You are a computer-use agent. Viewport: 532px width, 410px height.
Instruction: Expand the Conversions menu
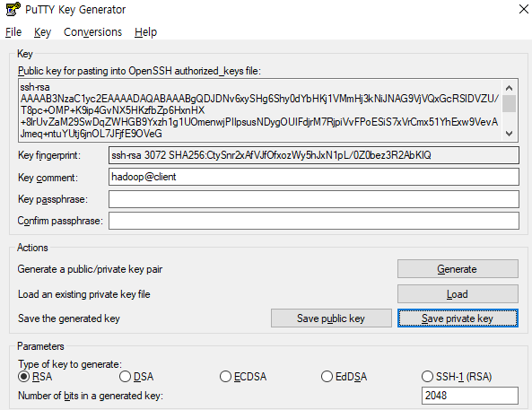coord(92,32)
